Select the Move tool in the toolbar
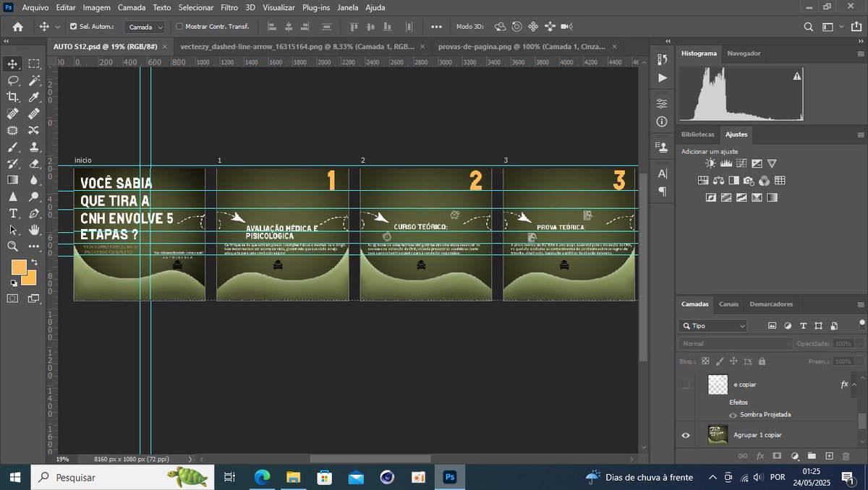This screenshot has height=490, width=868. pos(13,64)
